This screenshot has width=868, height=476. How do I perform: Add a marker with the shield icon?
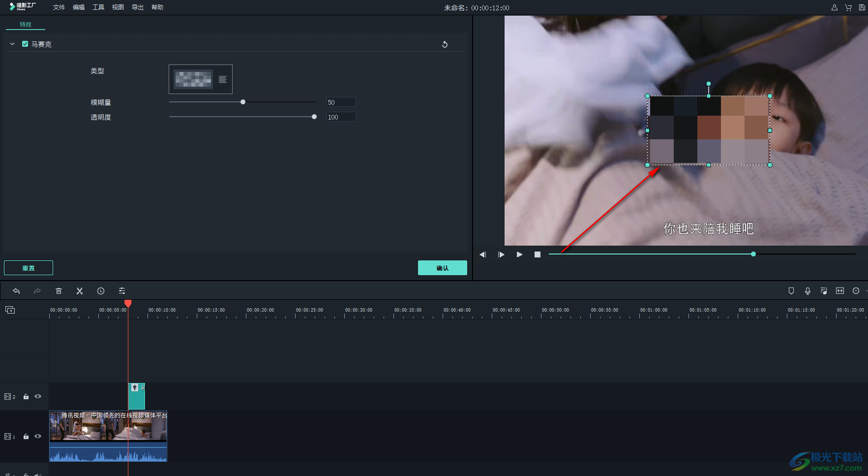[791, 291]
